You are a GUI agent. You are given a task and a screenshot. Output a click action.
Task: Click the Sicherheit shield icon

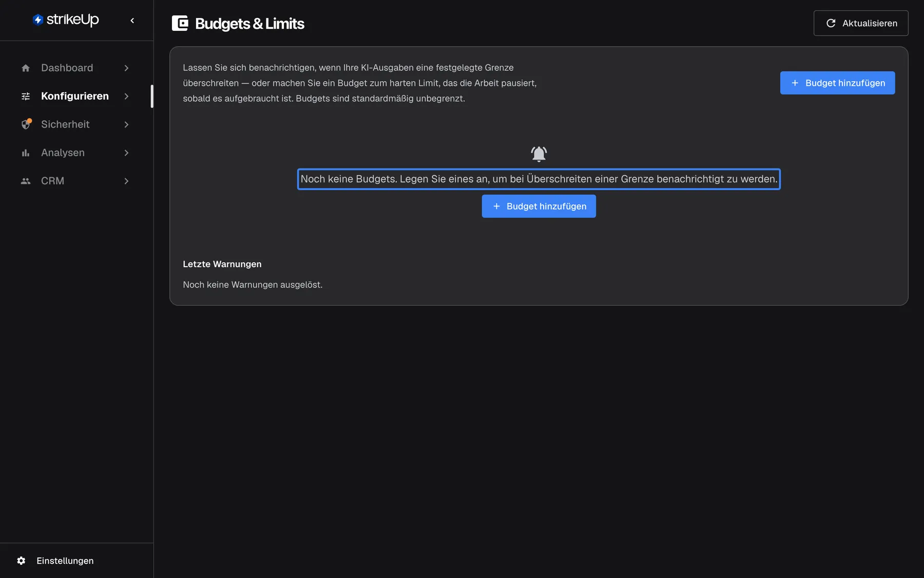26,124
